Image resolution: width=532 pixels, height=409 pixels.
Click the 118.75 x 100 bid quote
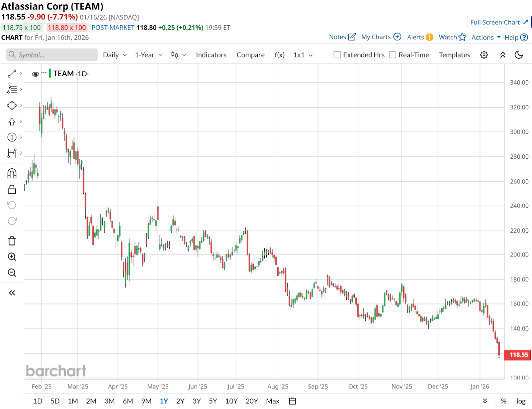(22, 28)
